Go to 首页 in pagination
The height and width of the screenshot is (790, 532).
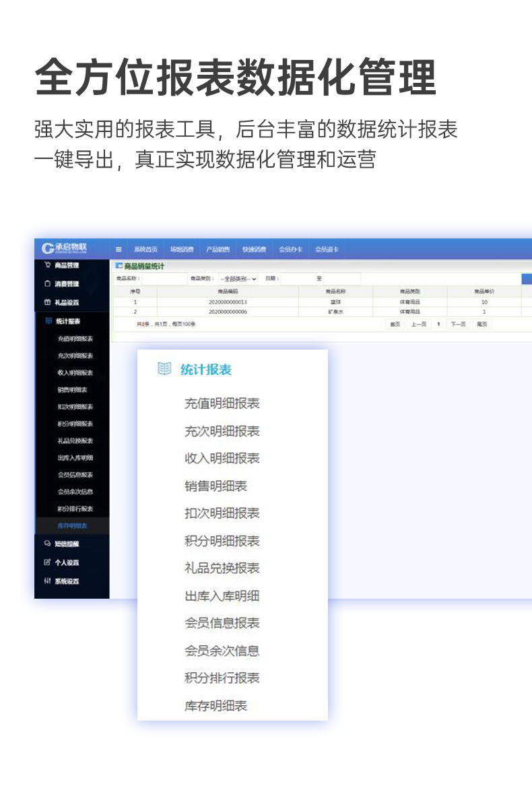[395, 325]
